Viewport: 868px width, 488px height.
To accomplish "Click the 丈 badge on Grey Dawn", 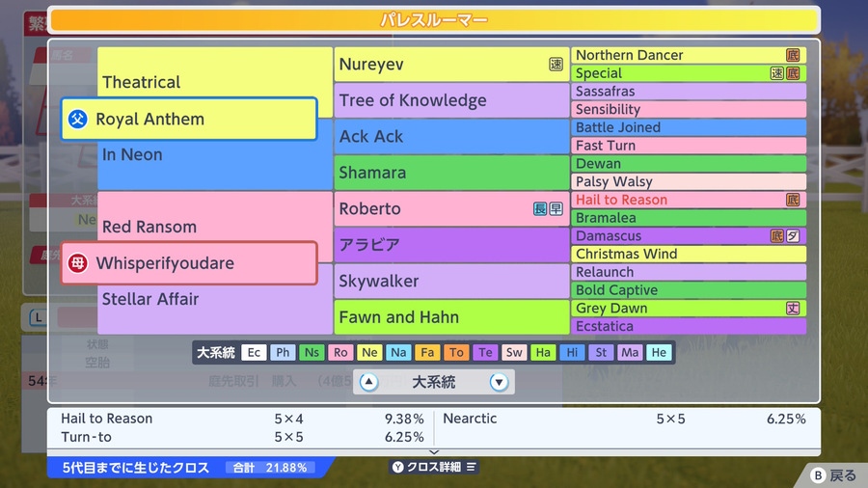I will [x=793, y=309].
